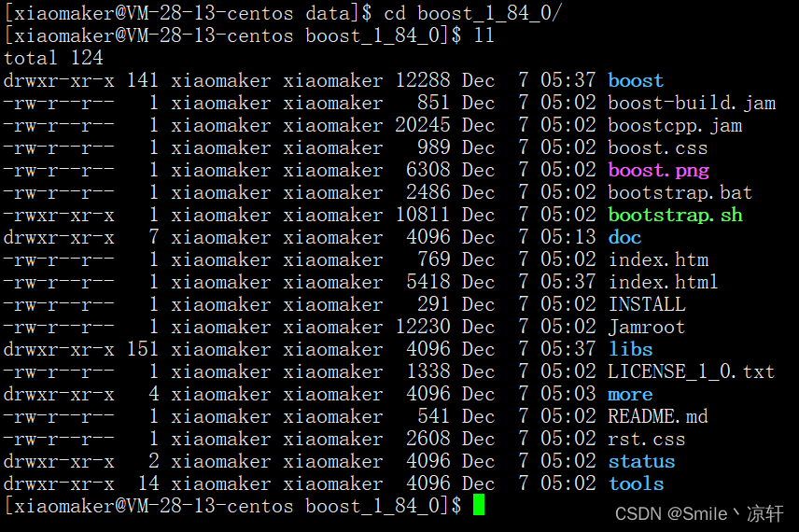The width and height of the screenshot is (799, 532).
Task: Click the 'll' command on second line
Action: pos(484,35)
